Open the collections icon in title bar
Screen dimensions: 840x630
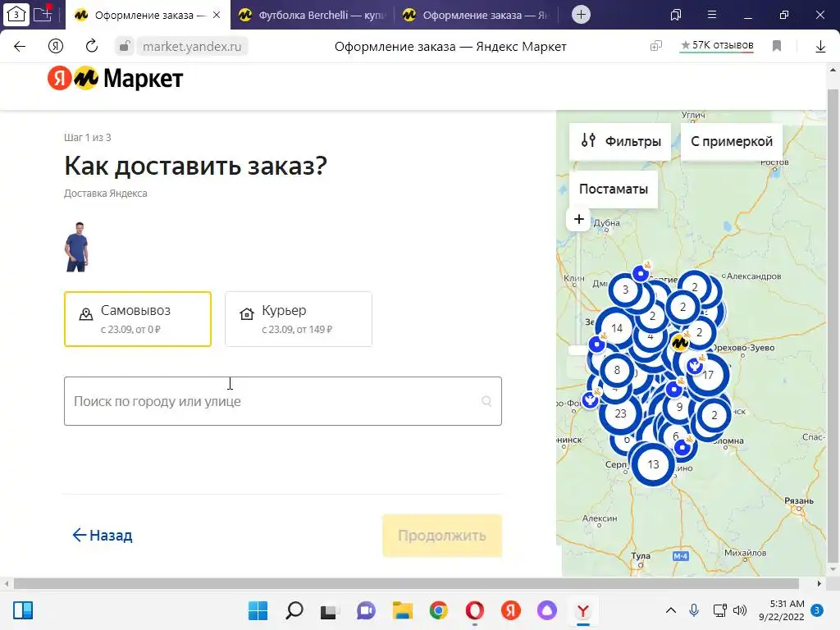[676, 15]
